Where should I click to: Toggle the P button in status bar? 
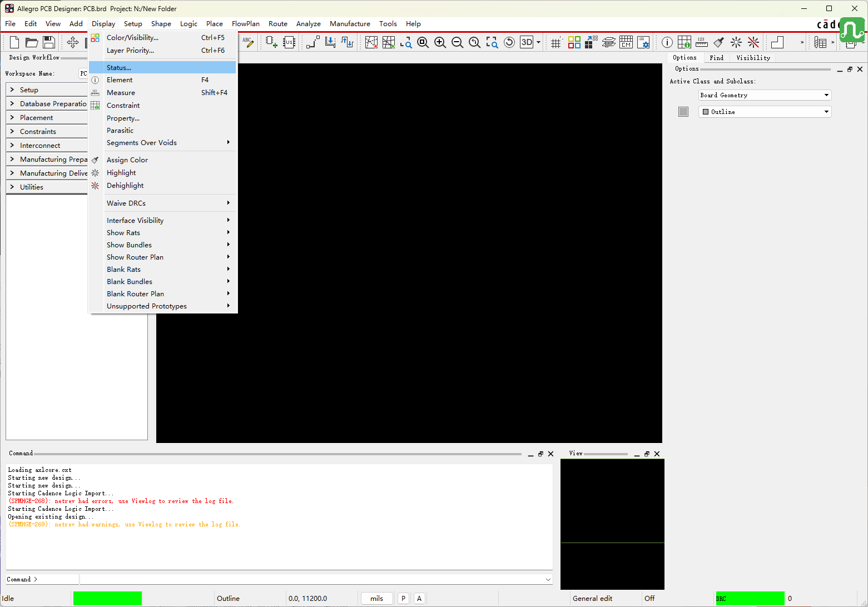(403, 599)
